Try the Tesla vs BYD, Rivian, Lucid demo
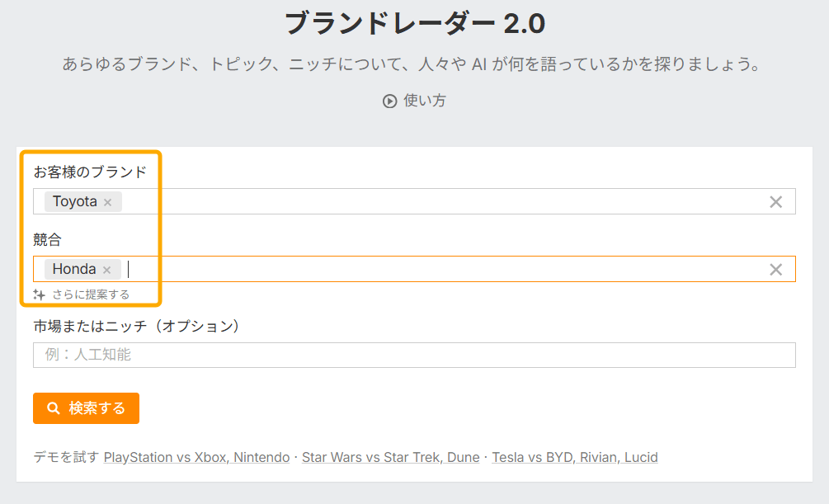Viewport: 829px width, 504px height. pos(575,457)
